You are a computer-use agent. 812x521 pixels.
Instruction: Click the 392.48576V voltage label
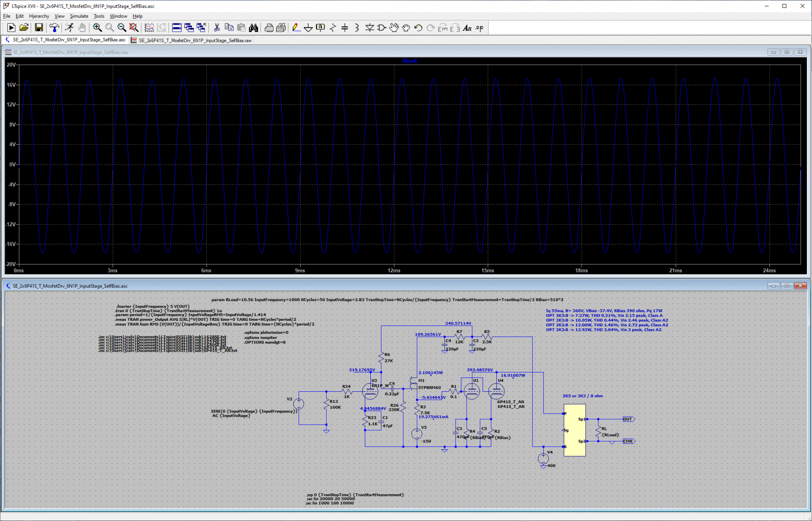tap(480, 370)
